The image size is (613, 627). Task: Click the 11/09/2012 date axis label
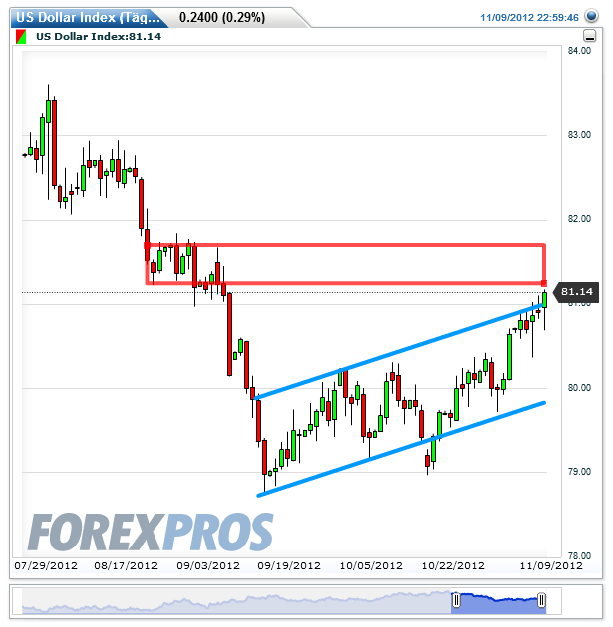[x=551, y=565]
